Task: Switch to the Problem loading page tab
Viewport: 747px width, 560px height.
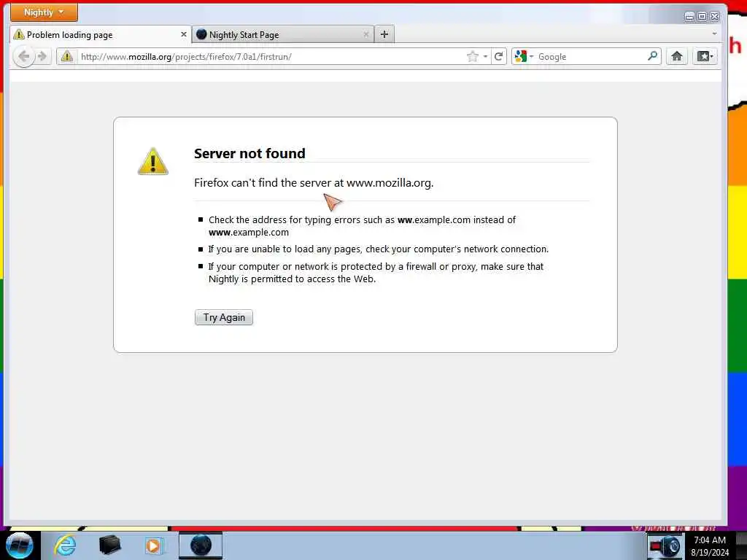Action: tap(101, 35)
